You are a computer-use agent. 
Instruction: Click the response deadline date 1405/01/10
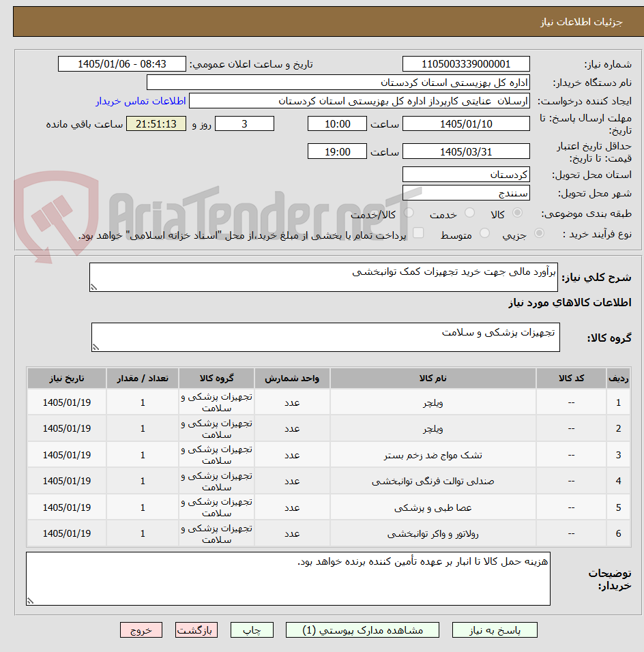[466, 124]
